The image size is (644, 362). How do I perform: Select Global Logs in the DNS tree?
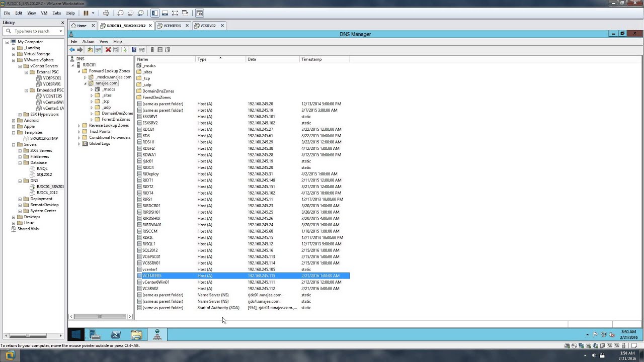pos(100,143)
